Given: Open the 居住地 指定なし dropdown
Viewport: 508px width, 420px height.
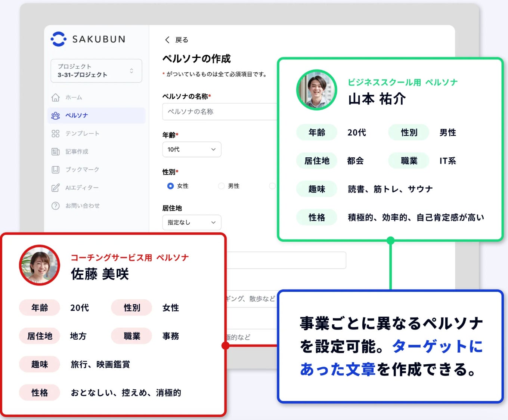Looking at the screenshot, I should [x=192, y=222].
